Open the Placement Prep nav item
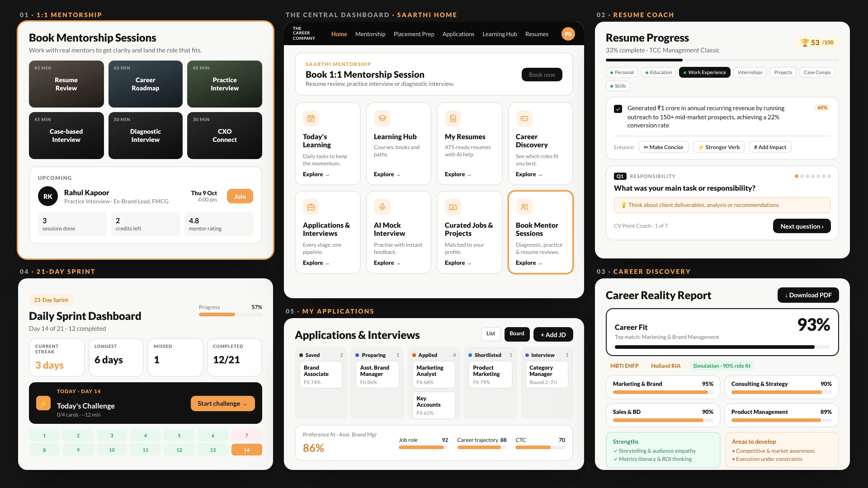This screenshot has width=868, height=488. tap(414, 34)
